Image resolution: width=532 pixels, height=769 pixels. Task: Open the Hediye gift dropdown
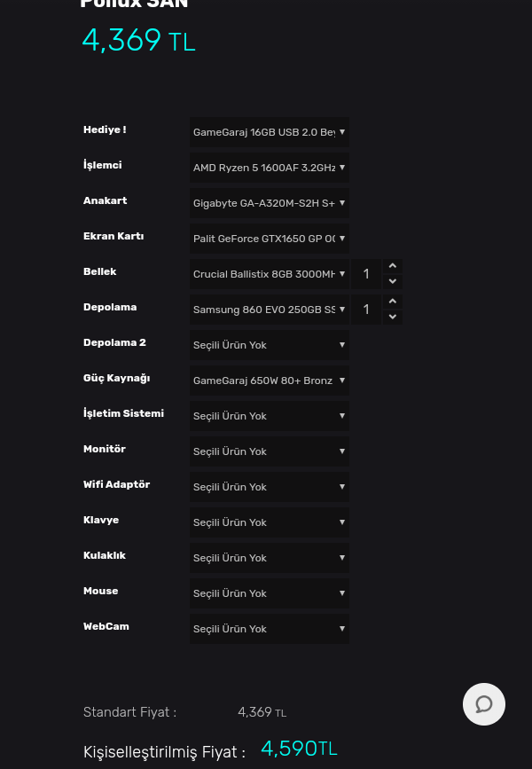[x=269, y=132]
